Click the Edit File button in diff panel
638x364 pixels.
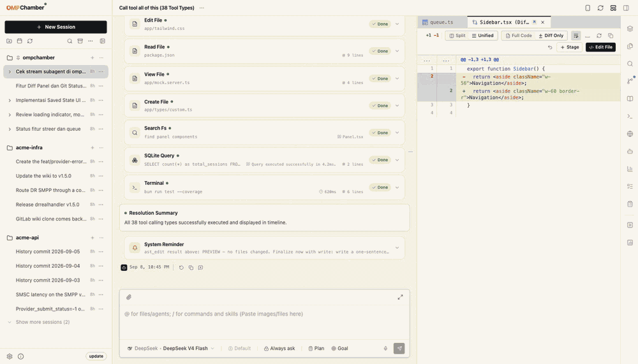click(600, 47)
